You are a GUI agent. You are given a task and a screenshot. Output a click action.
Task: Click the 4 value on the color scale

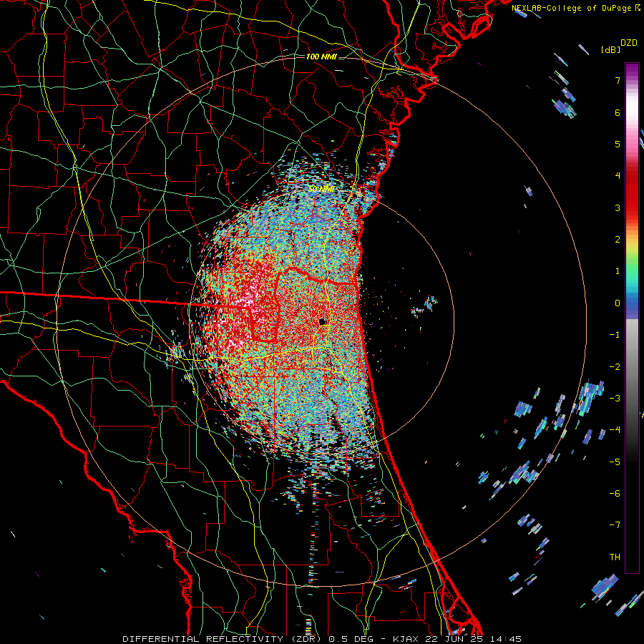[x=618, y=176]
